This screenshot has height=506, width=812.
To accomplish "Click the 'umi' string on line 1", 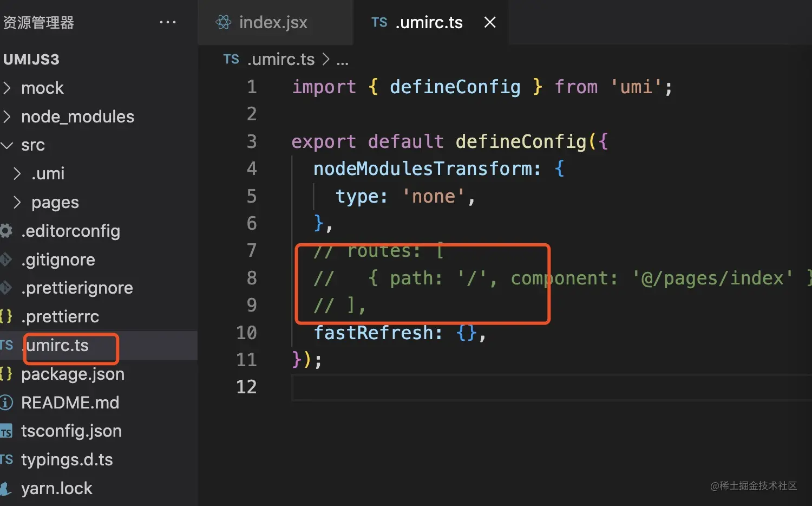I will click(636, 87).
